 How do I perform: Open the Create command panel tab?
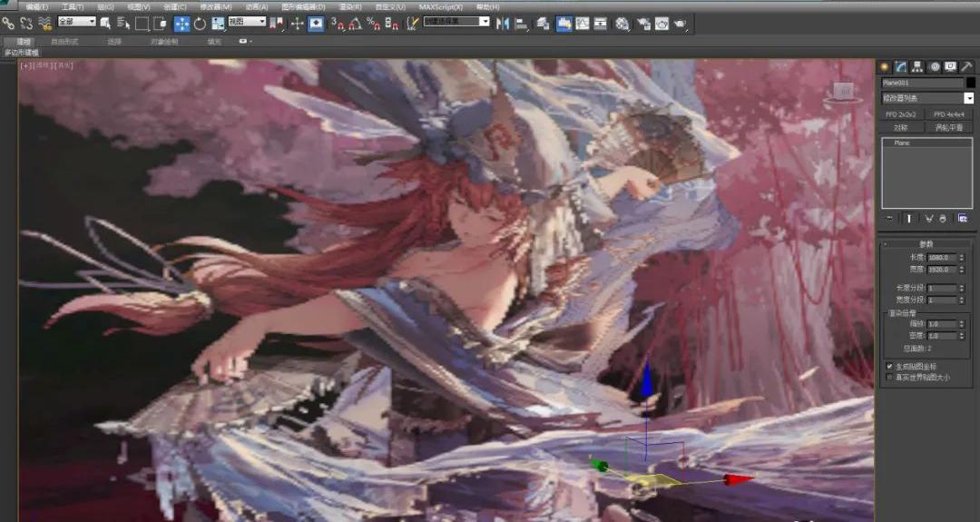[885, 66]
